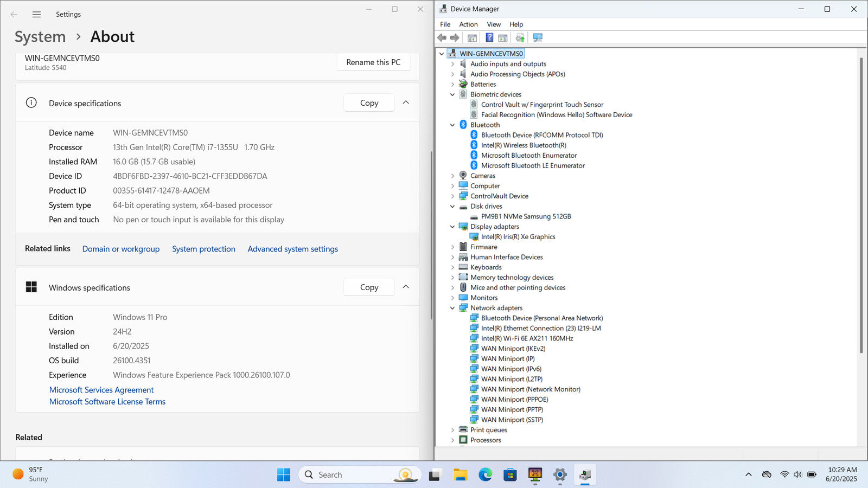Select WAN Miniport (SSTP) entry
868x488 pixels.
[x=512, y=420]
